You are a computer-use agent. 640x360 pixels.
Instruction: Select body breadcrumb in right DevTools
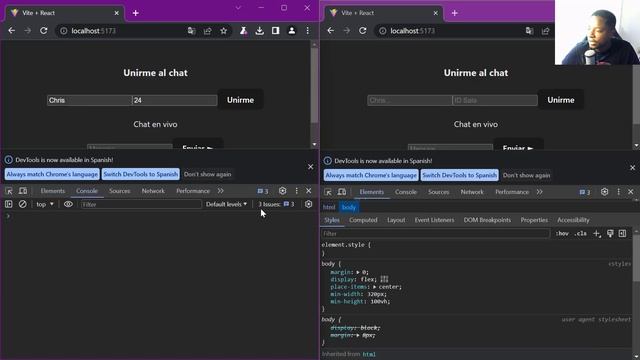click(x=349, y=207)
